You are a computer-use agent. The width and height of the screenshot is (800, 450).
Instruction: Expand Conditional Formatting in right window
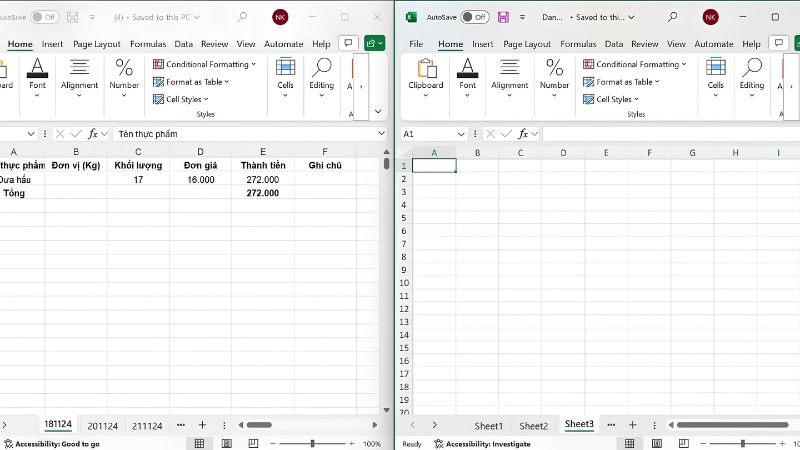coord(635,64)
